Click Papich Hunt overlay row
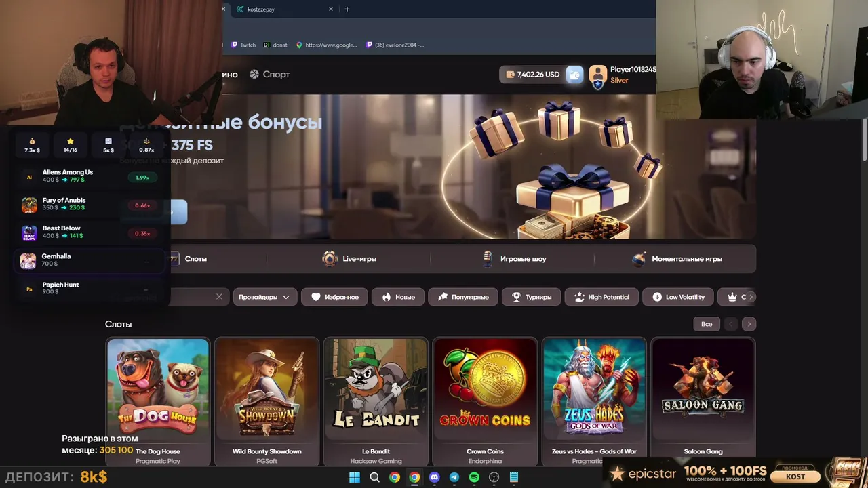The image size is (868, 488). [91, 289]
